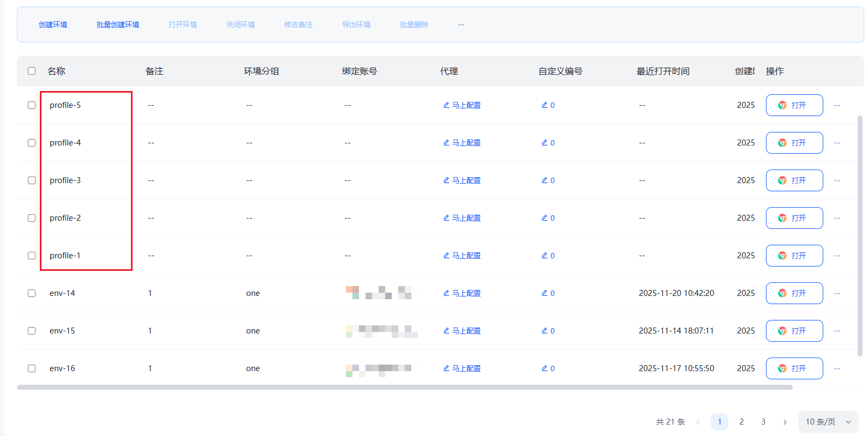Go to page 2 in pagination
The height and width of the screenshot is (436, 868).
point(741,422)
